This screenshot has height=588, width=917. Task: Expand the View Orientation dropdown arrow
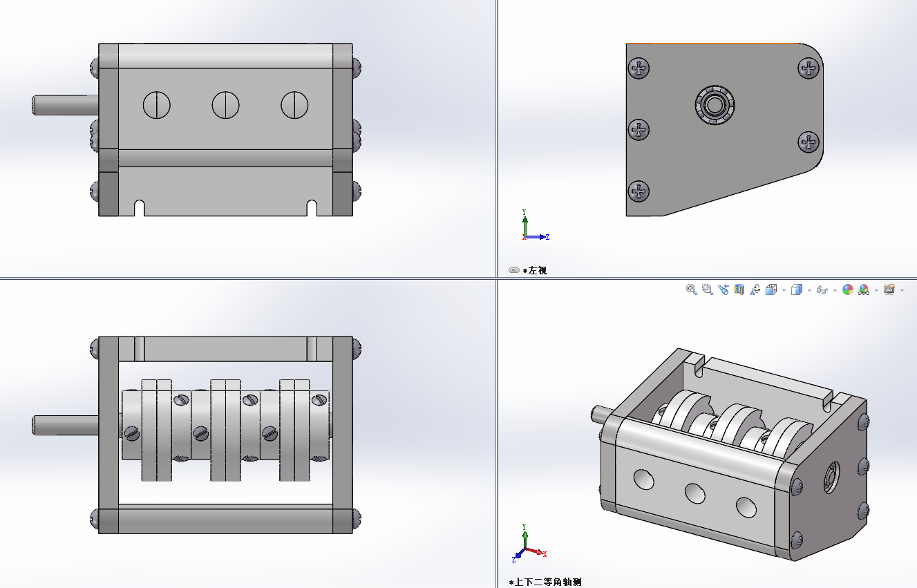(784, 290)
